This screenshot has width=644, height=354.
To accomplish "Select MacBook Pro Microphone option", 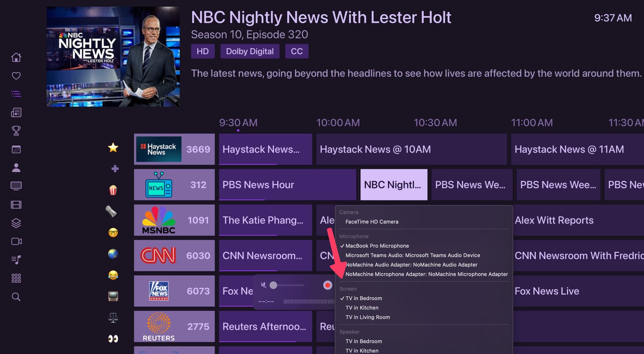I will click(x=377, y=246).
